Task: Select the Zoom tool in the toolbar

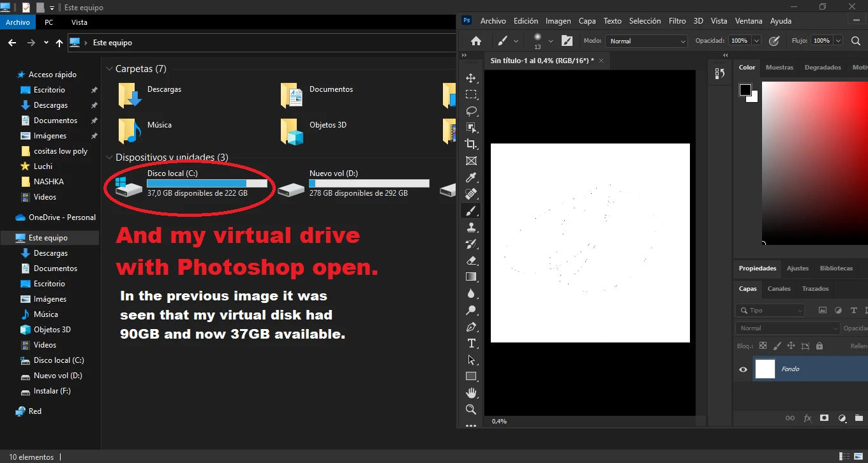Action: pyautogui.click(x=471, y=409)
